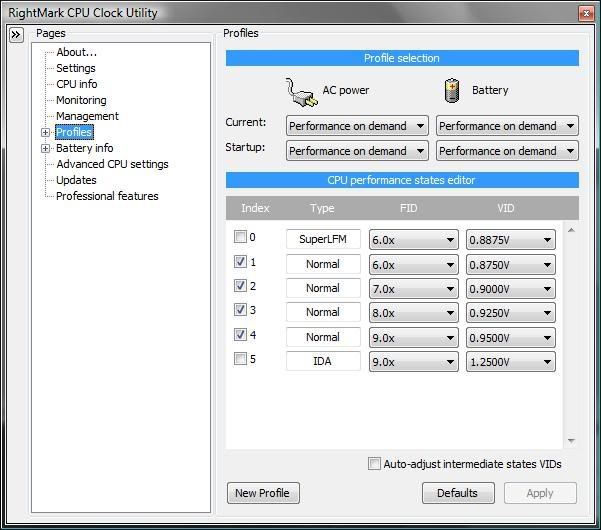Image resolution: width=601 pixels, height=530 pixels.
Task: Click the CPU performance states editor heading
Action: 402,180
